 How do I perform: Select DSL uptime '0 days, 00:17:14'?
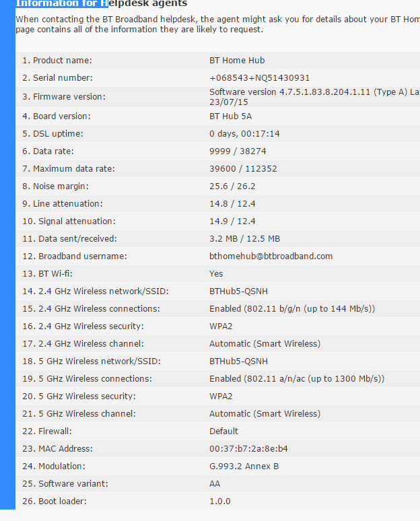244,134
